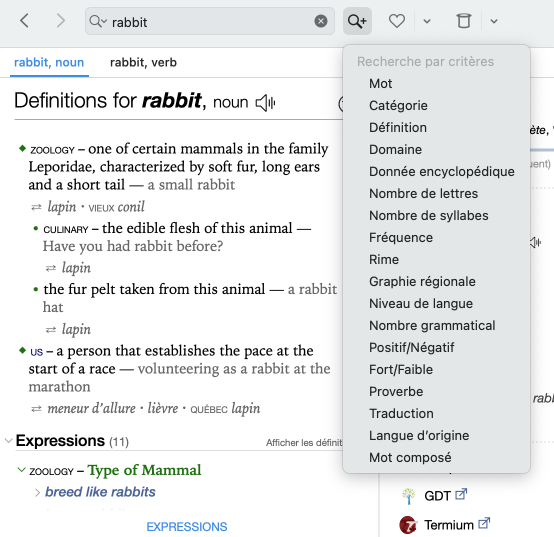Click the history trash bin icon

click(x=464, y=21)
